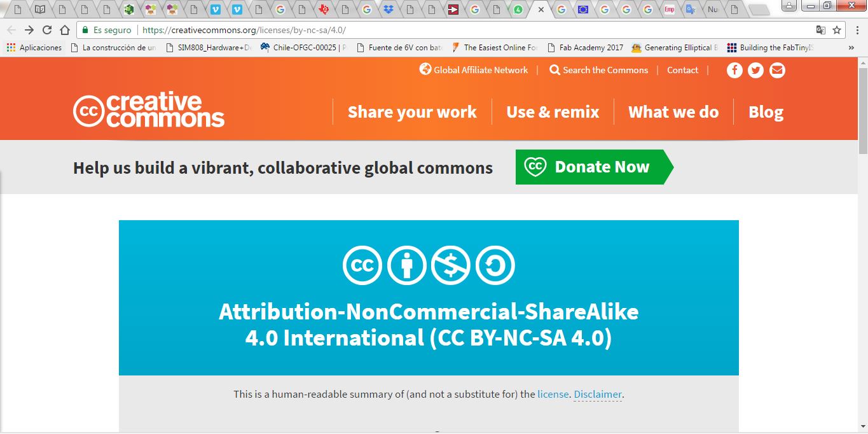868x434 pixels.
Task: Click the email envelope icon in header
Action: click(x=777, y=71)
